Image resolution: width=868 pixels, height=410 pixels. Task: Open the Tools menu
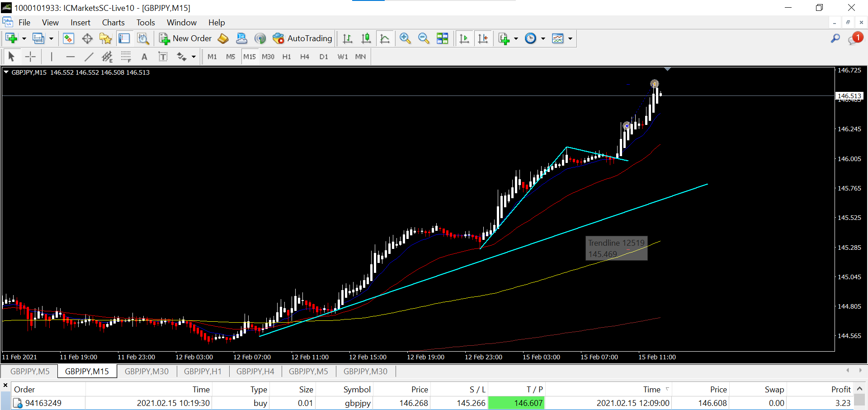click(146, 23)
